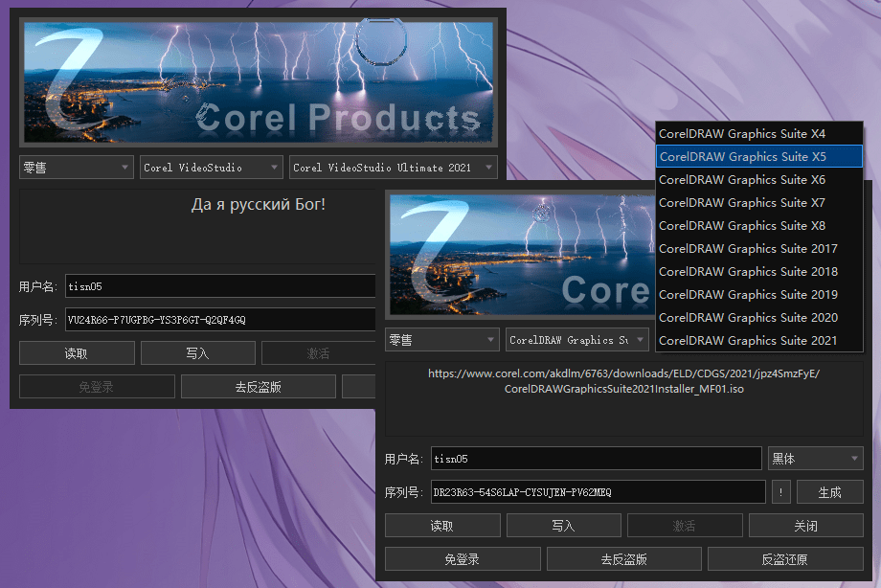881x588 pixels.
Task: Choose CorelDRAW Graphics Suite X8
Action: click(x=759, y=225)
